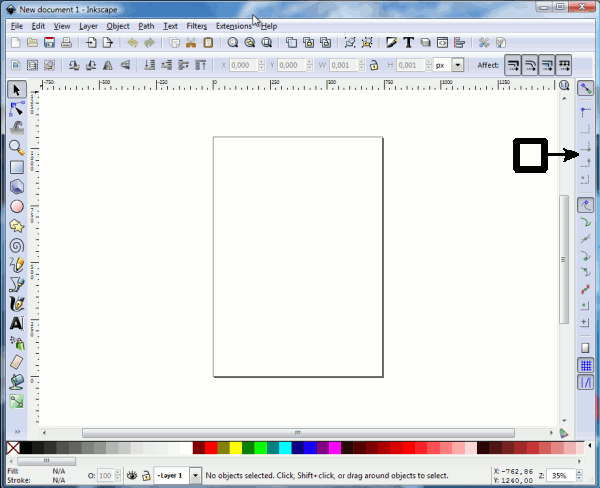Open the px units dropdown
This screenshot has height=488, width=600.
tap(457, 65)
